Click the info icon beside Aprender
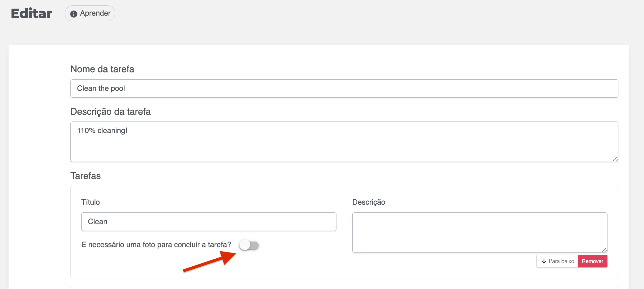644x289 pixels. (x=74, y=14)
